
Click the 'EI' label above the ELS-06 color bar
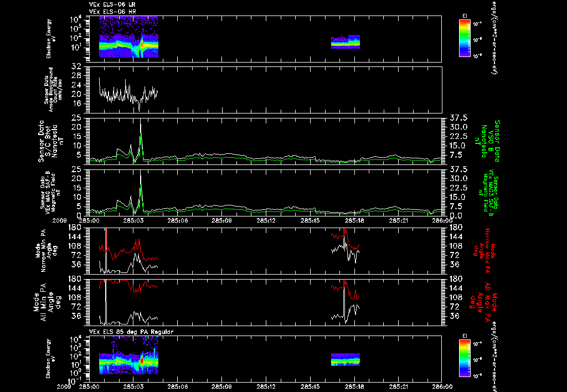[465, 16]
